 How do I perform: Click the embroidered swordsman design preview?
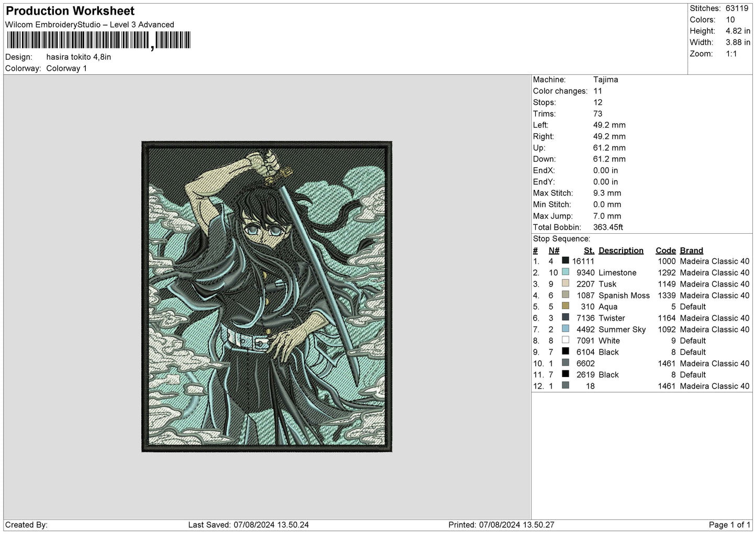(267, 297)
